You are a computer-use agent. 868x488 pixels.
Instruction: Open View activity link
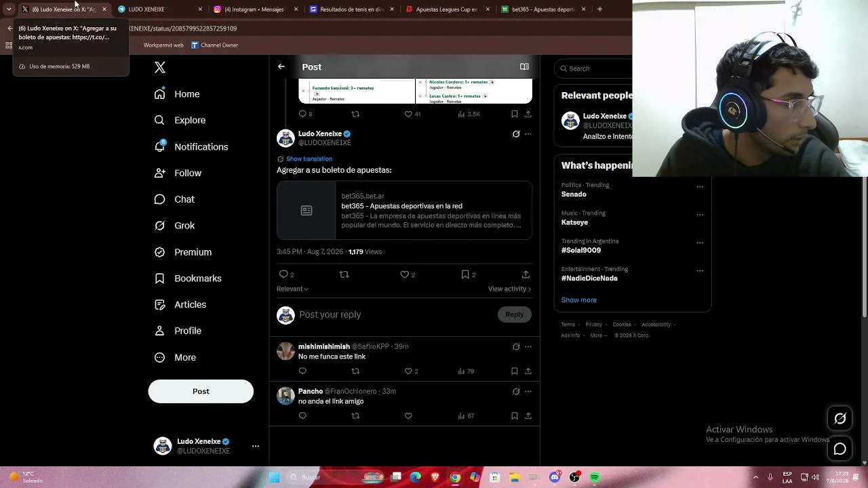[x=509, y=289]
